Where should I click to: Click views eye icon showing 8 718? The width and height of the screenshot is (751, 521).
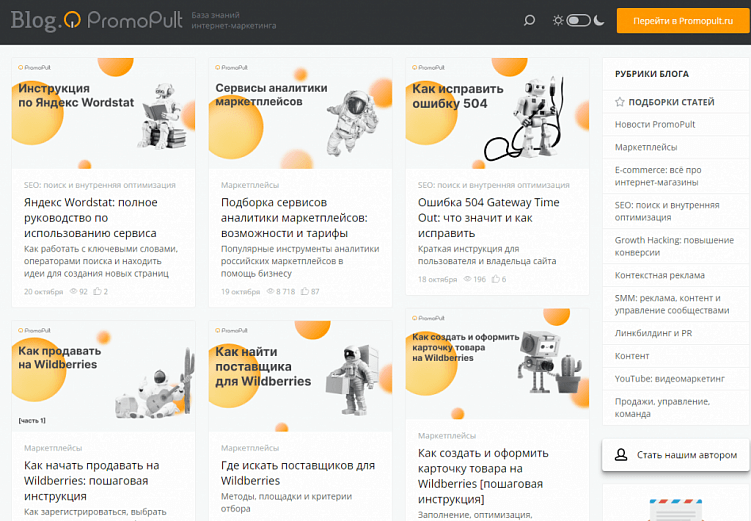tap(270, 291)
